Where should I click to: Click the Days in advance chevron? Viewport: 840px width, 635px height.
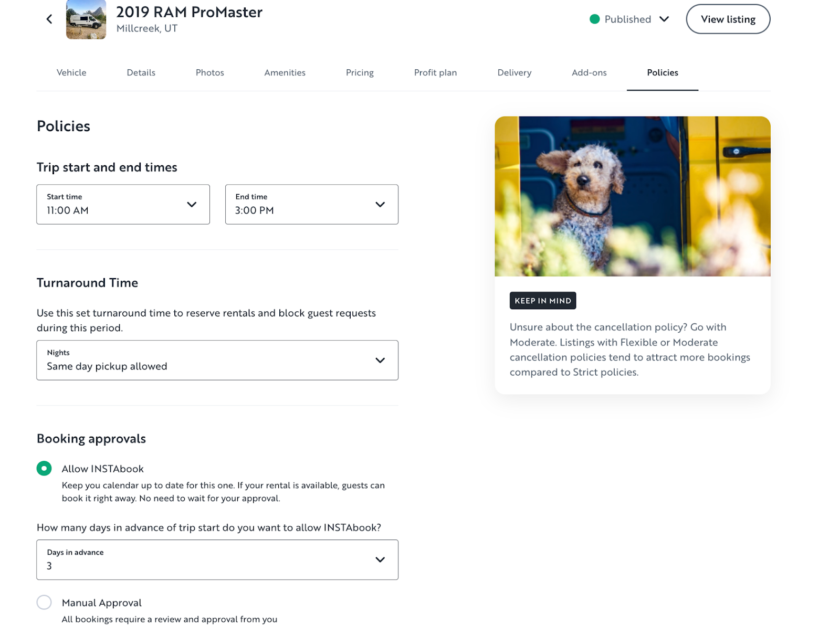380,560
